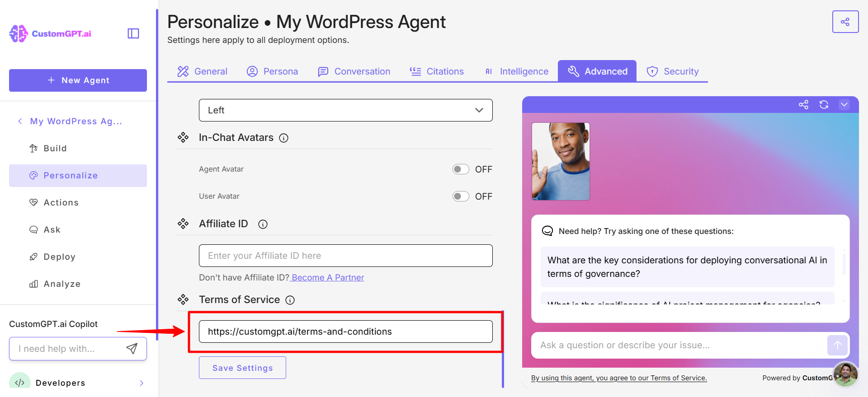The height and width of the screenshot is (397, 868).
Task: Collapse chat preview with chevron button
Action: 844,105
